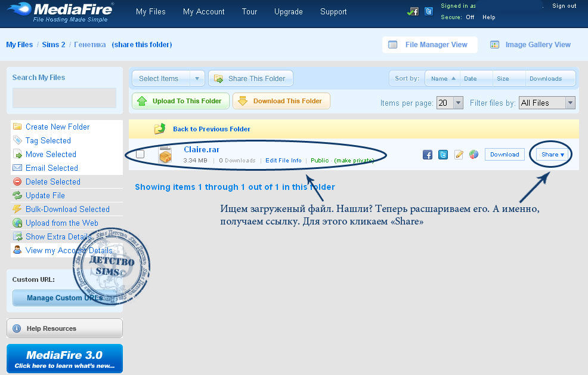This screenshot has width=588, height=375.
Task: Click the Claire.rar archive file icon
Action: tap(165, 155)
